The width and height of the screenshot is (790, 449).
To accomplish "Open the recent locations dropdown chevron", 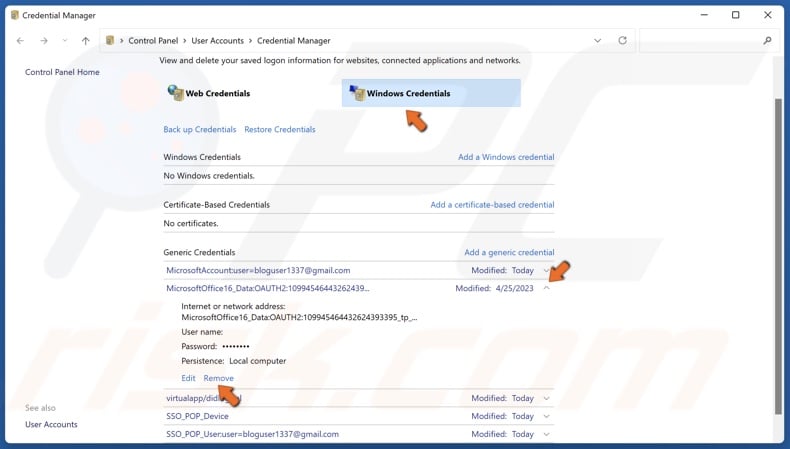I will [x=65, y=41].
